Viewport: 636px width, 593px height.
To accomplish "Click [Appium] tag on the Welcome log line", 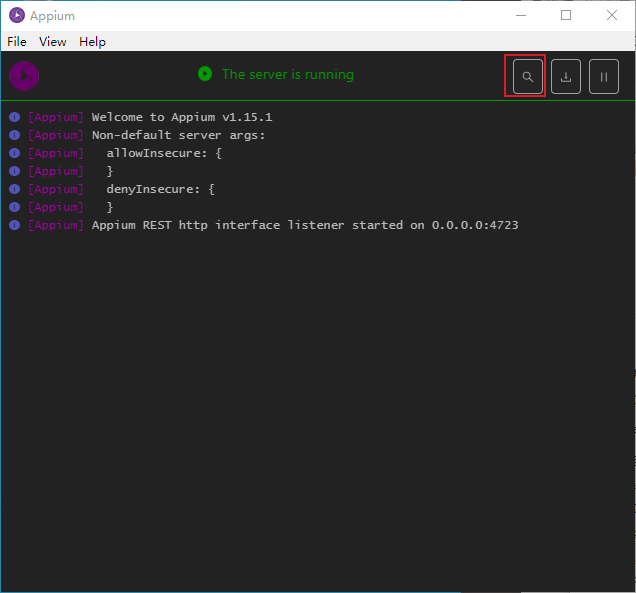I will click(x=56, y=117).
